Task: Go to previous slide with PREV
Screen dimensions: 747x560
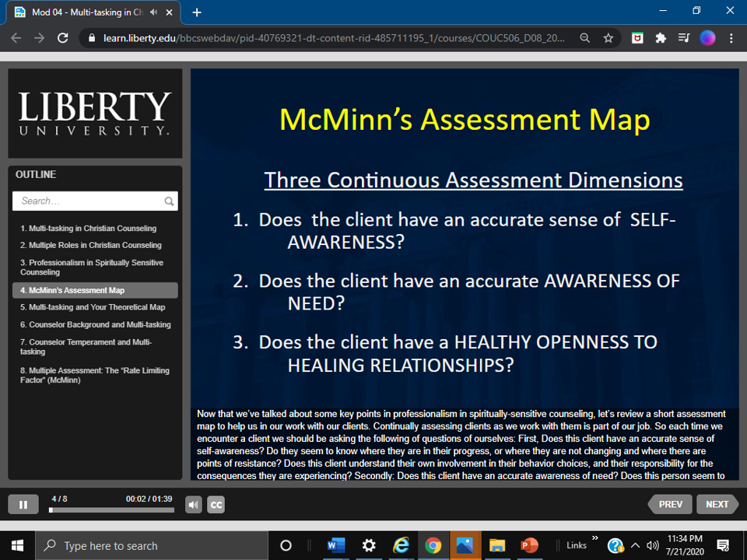Action: click(670, 504)
